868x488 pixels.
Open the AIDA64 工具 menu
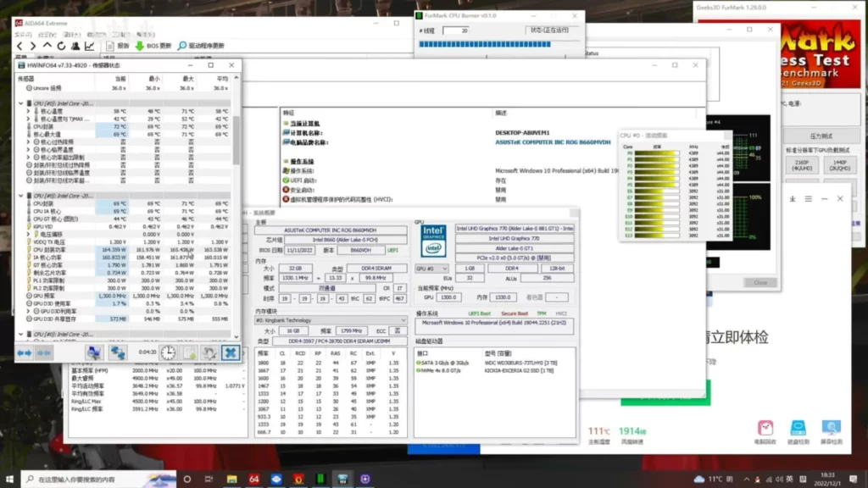point(120,35)
